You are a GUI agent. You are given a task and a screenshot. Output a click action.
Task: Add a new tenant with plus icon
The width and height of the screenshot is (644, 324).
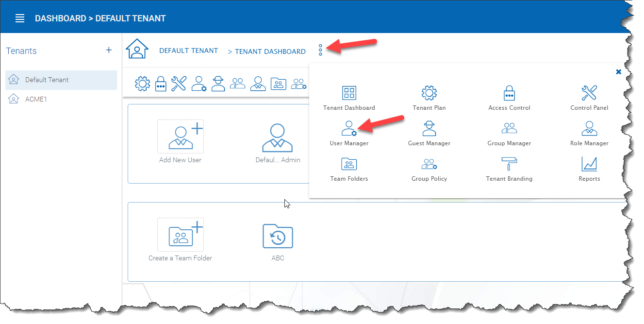(x=109, y=50)
